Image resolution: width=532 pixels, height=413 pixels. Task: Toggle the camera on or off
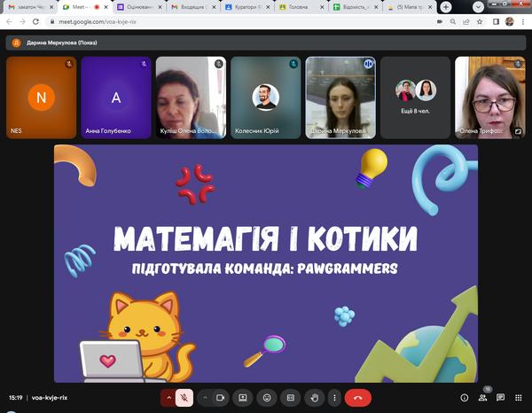tap(219, 398)
